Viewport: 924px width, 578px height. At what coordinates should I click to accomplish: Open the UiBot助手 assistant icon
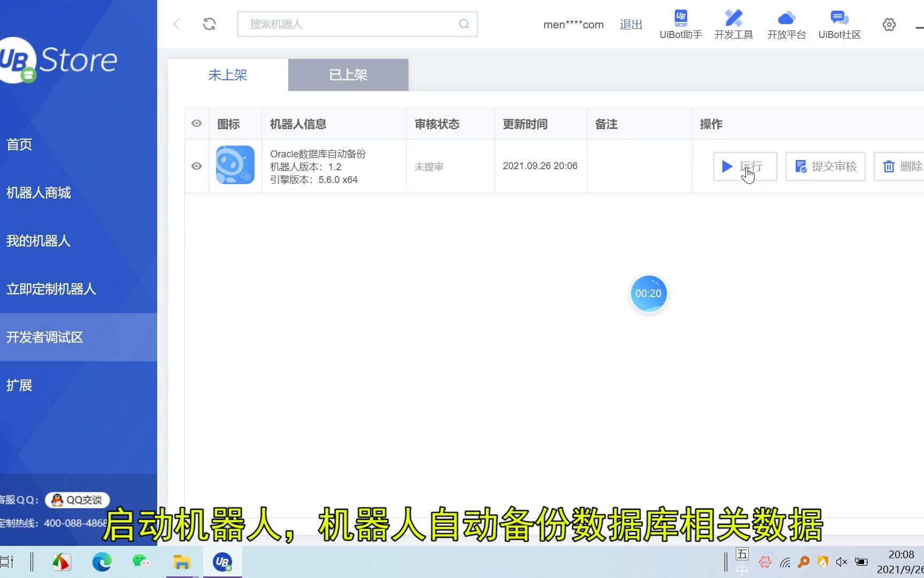(680, 18)
